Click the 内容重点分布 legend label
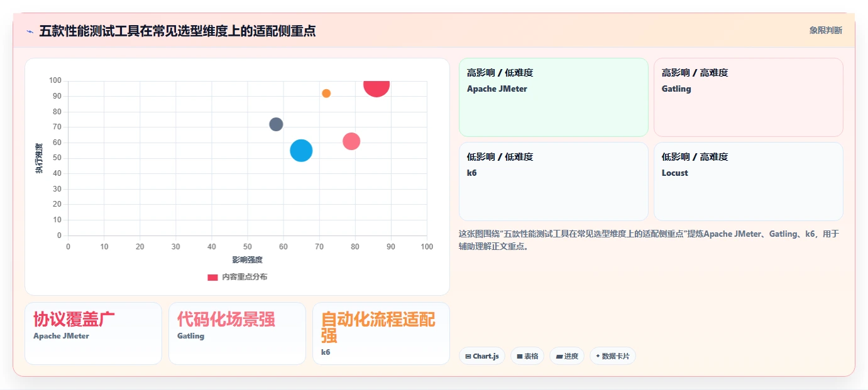The height and width of the screenshot is (390, 868). [244, 277]
